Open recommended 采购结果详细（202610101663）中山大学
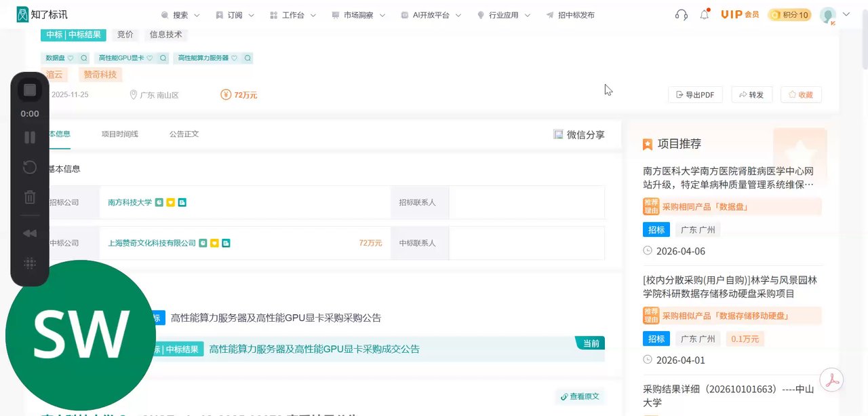 (x=728, y=396)
